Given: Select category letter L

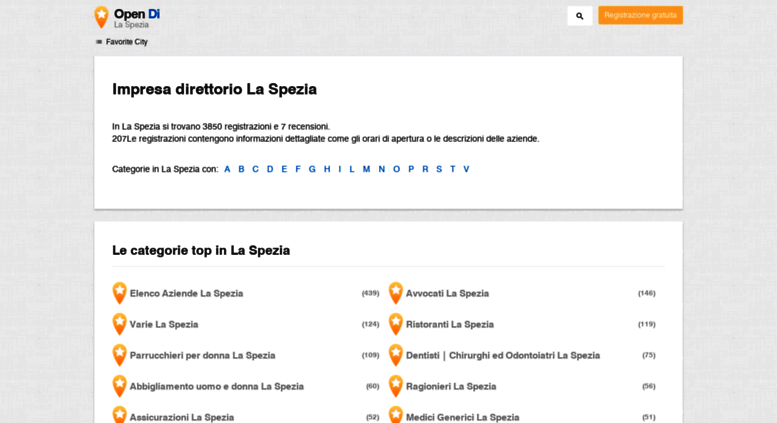Looking at the screenshot, I should [x=352, y=169].
